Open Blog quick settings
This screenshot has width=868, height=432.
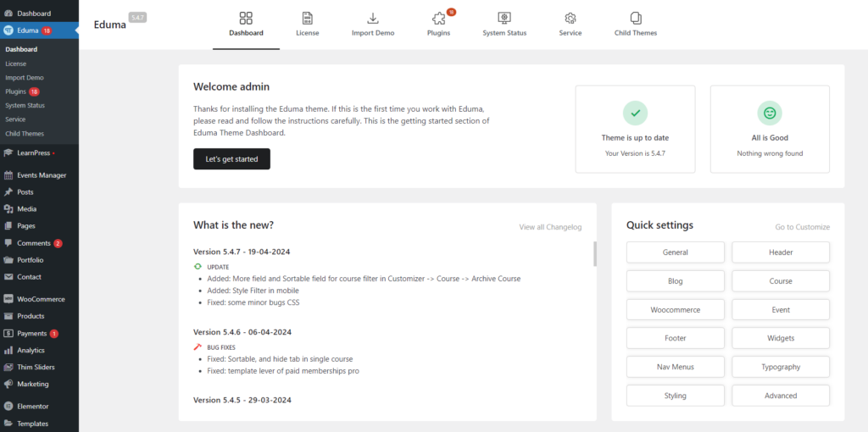coord(676,281)
